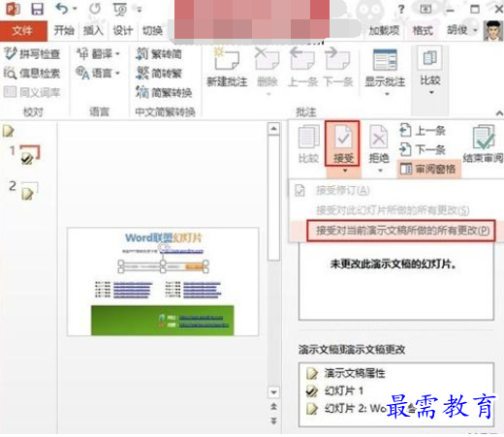Redo the action with the repeat icon
Viewport: 504px width, 437px height.
[95, 9]
